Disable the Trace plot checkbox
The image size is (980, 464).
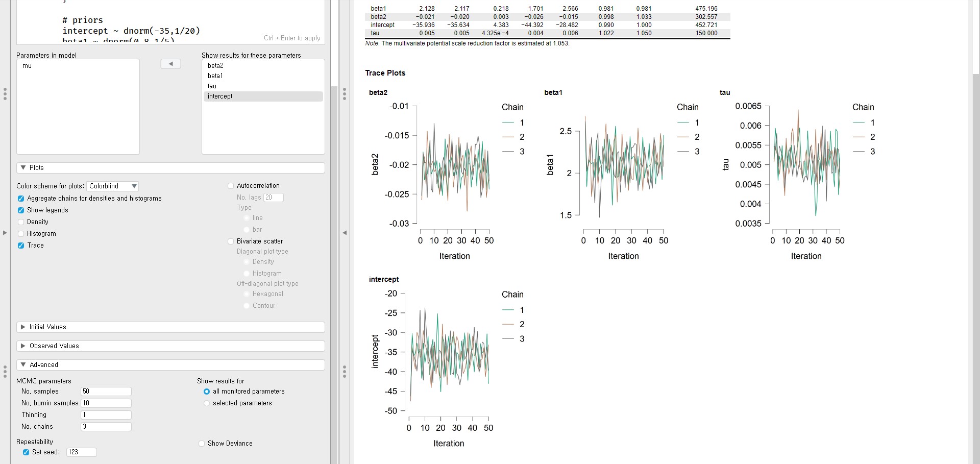[21, 246]
